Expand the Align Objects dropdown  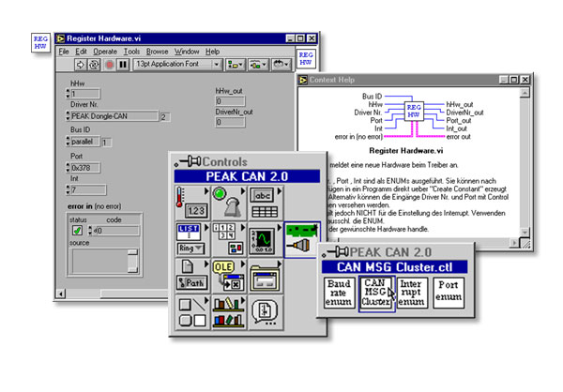(x=235, y=65)
